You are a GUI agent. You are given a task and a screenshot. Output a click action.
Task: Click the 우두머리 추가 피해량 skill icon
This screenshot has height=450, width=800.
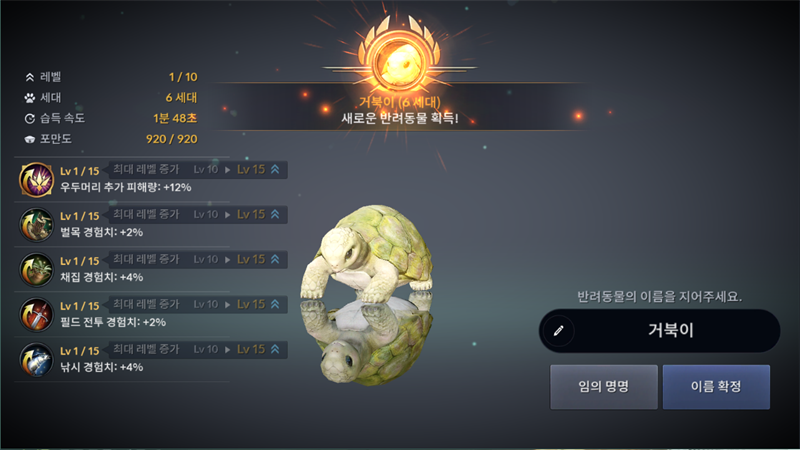[36, 180]
